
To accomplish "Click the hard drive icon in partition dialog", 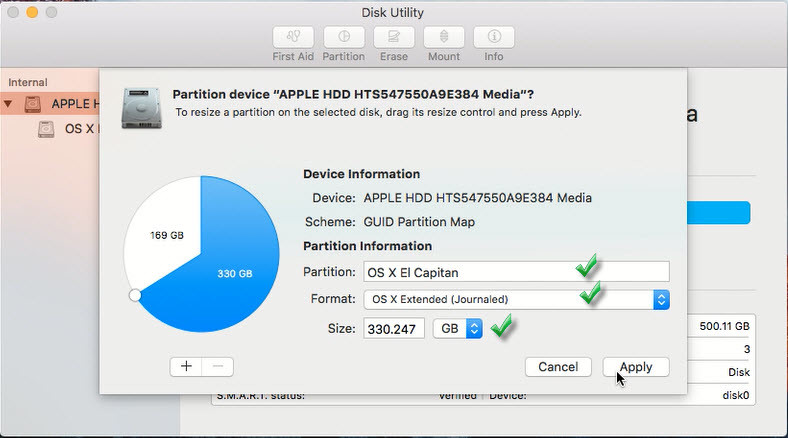I will (x=142, y=107).
